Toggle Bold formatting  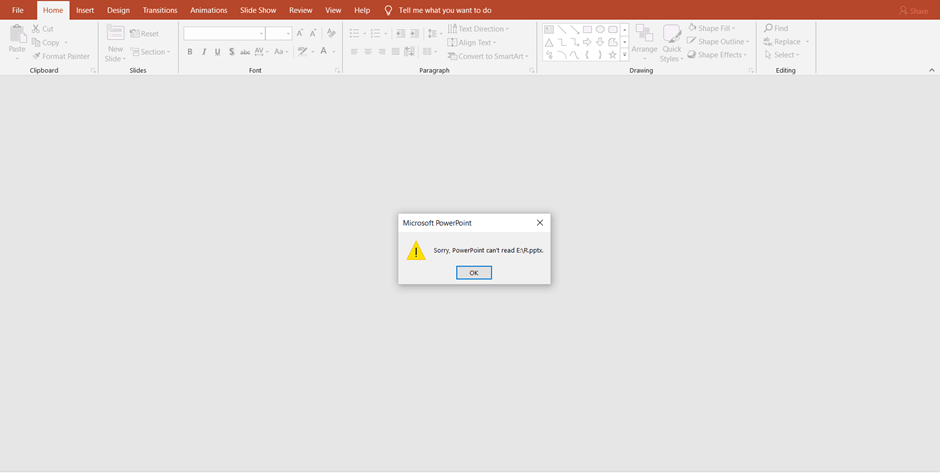(x=190, y=52)
